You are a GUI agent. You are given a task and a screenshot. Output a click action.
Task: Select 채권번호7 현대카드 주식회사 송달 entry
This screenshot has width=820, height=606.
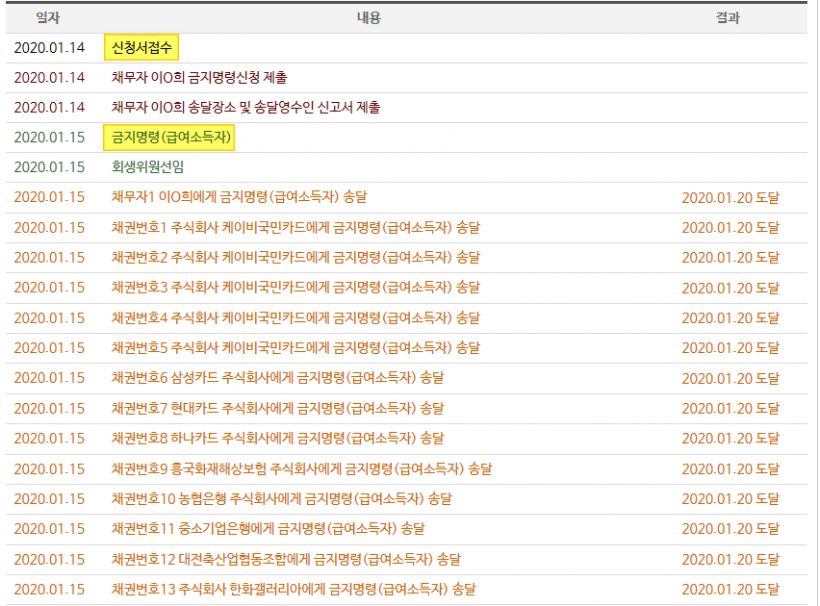point(278,408)
